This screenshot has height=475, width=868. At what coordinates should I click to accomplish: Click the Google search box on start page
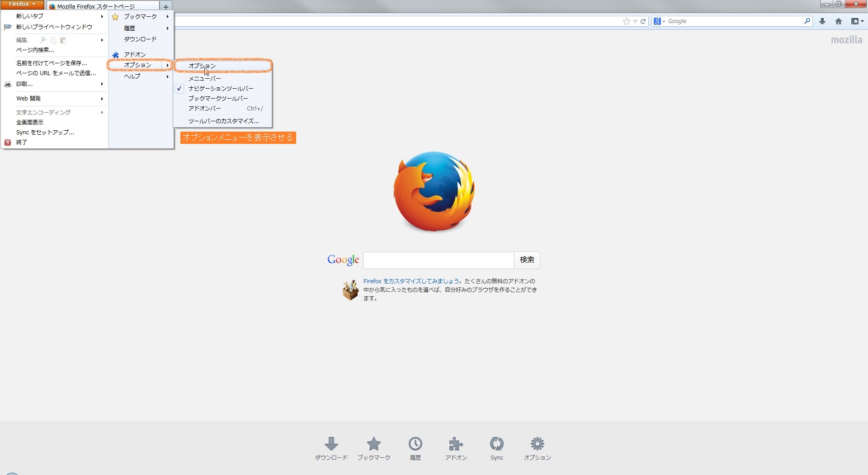coord(439,260)
